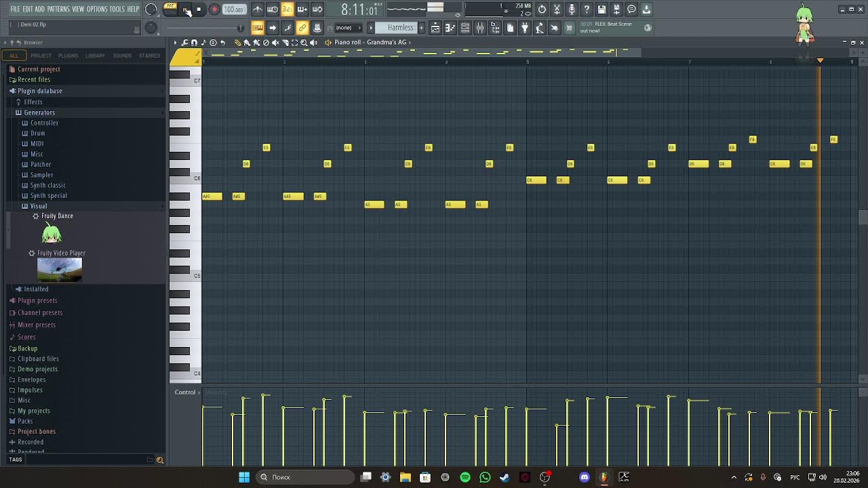The width and height of the screenshot is (868, 488).
Task: Toggle the metronome icon
Action: point(258,9)
